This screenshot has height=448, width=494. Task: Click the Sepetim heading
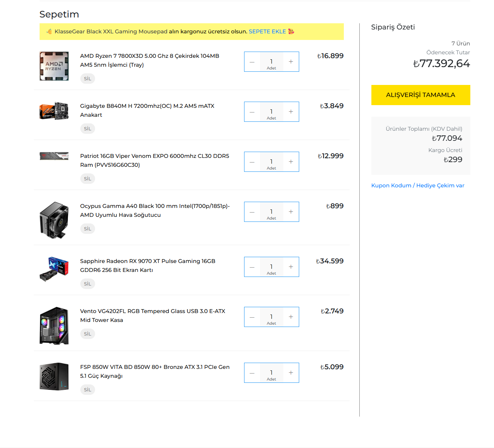tap(59, 14)
